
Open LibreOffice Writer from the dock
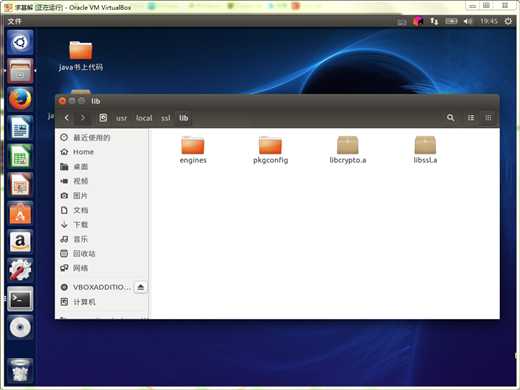pos(20,128)
